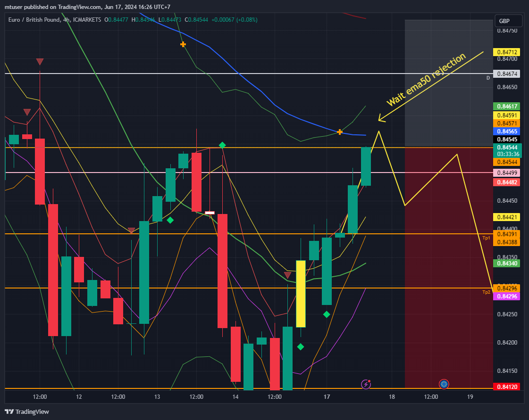Click the change value +0.00067 (+0.08%)

point(235,19)
